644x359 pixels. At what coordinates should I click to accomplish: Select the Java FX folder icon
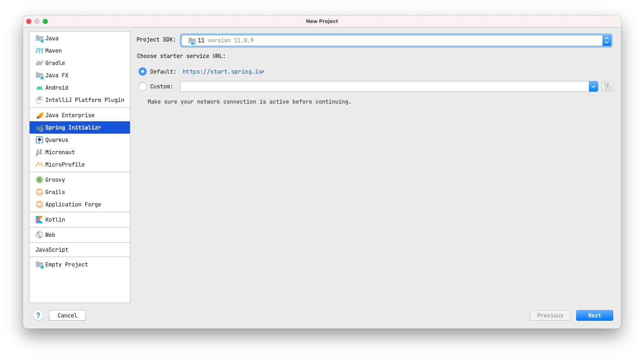click(x=39, y=75)
